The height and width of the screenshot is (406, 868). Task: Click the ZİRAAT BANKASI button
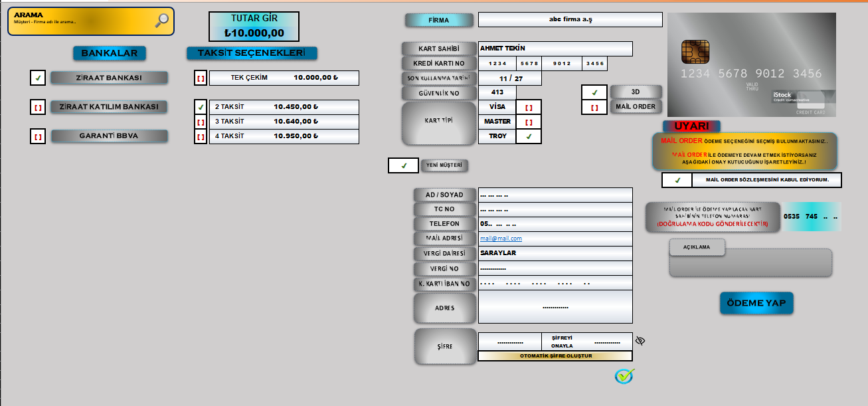109,78
